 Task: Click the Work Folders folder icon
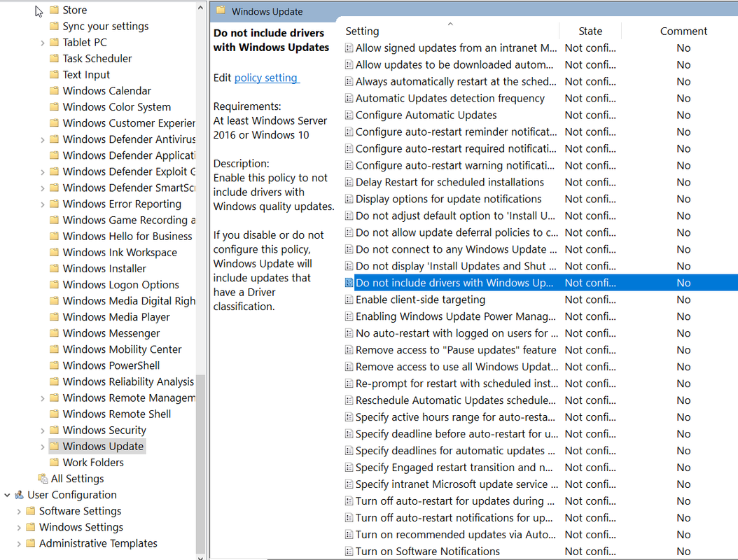point(54,462)
